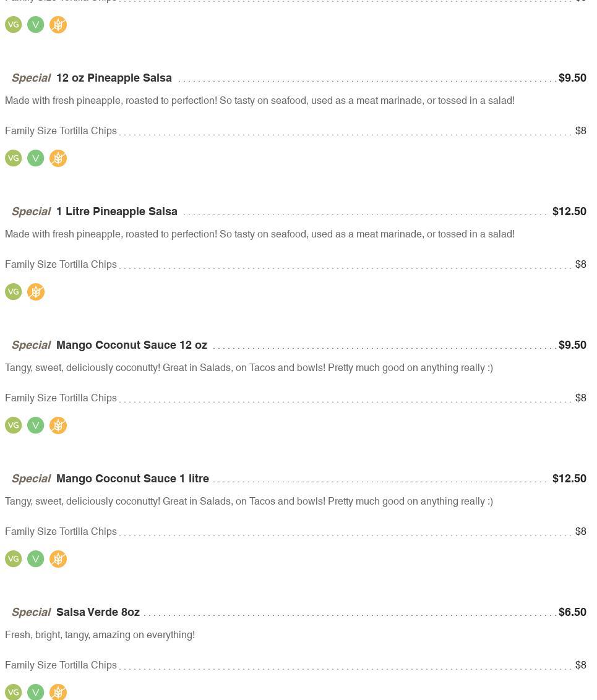Viewport: 597px width, 700px height.
Task: Select Family Size Tortilla Chips under Salsa Verde 8oz
Action: pos(61,665)
